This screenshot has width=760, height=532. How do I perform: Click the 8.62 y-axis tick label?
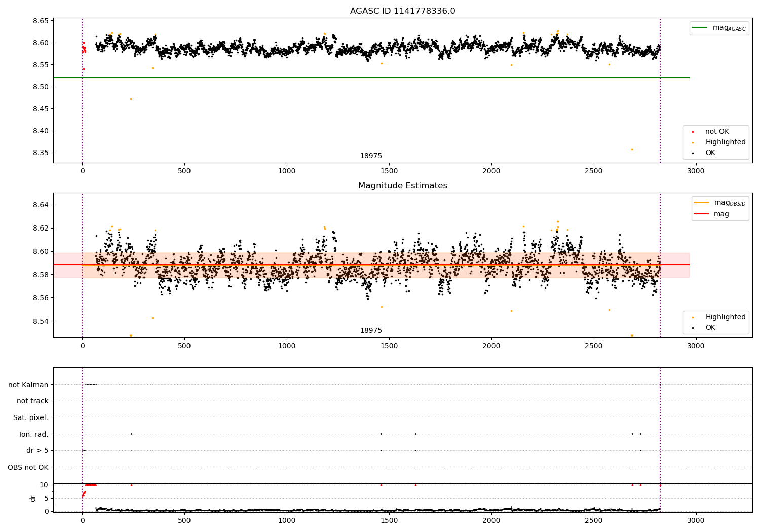point(41,229)
